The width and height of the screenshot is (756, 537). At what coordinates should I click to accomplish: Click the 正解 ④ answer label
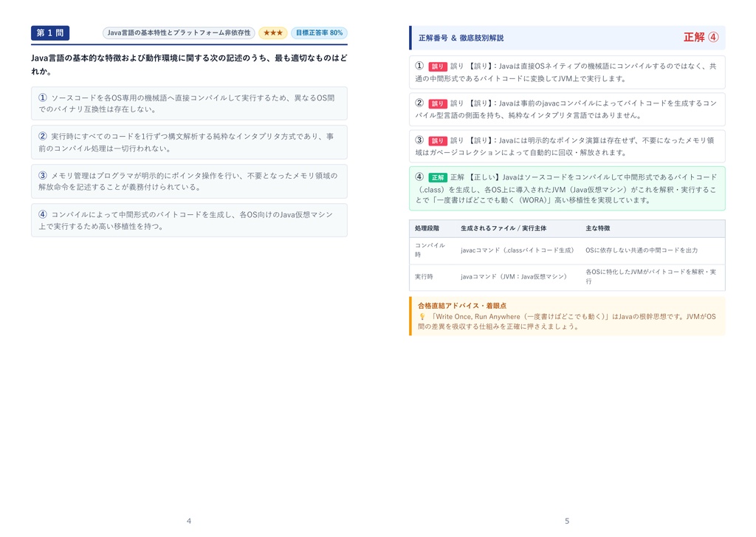tap(701, 37)
